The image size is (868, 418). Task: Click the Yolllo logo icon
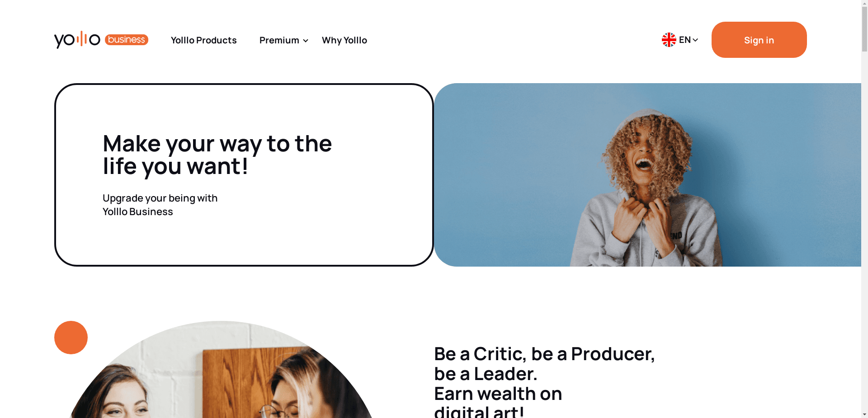tap(77, 40)
